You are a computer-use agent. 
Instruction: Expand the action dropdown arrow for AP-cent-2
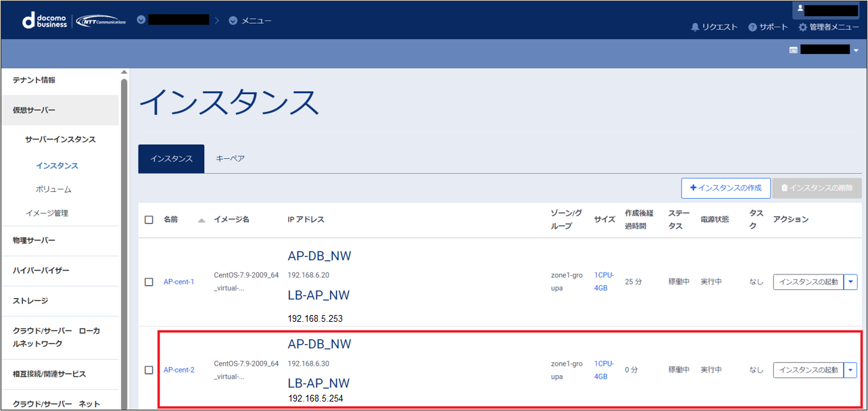[x=850, y=370]
